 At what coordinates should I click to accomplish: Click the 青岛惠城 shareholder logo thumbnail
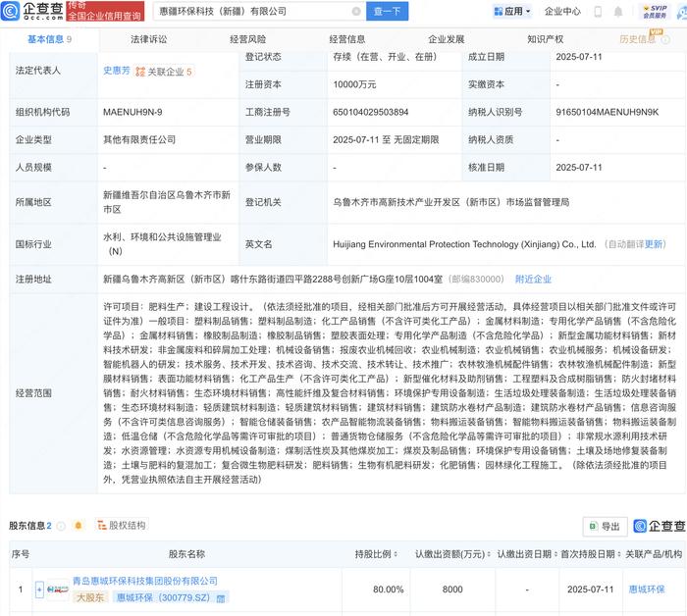click(x=58, y=590)
